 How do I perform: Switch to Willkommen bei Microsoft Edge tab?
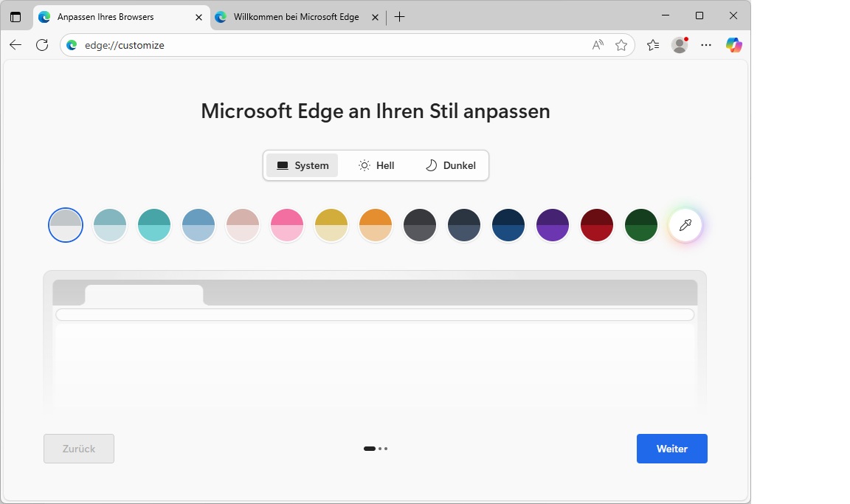click(295, 17)
